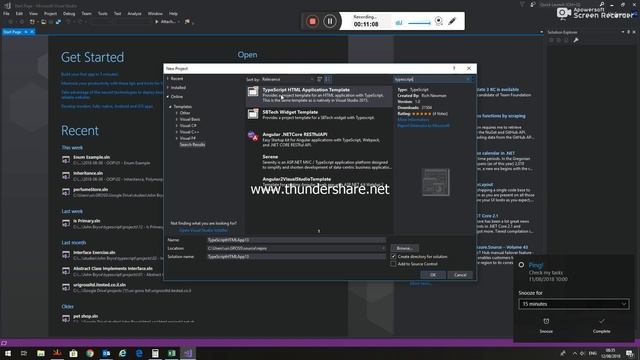
Task: Switch to medium icons list view
Action: 328,79
